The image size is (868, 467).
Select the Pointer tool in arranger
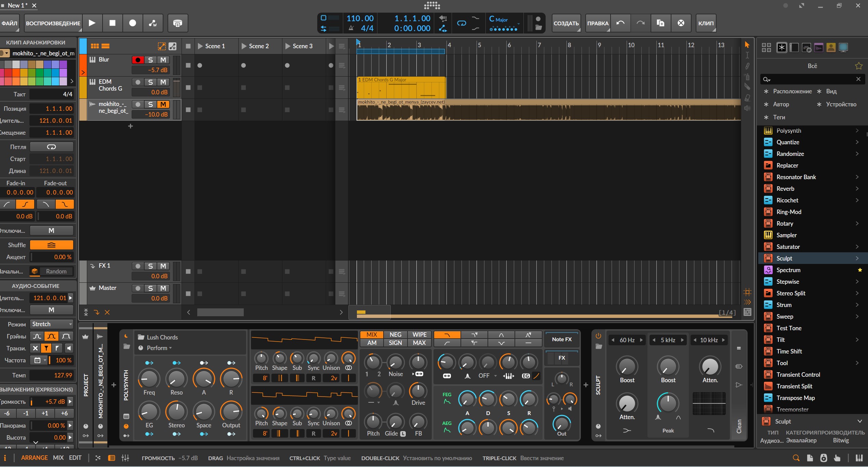tap(747, 45)
